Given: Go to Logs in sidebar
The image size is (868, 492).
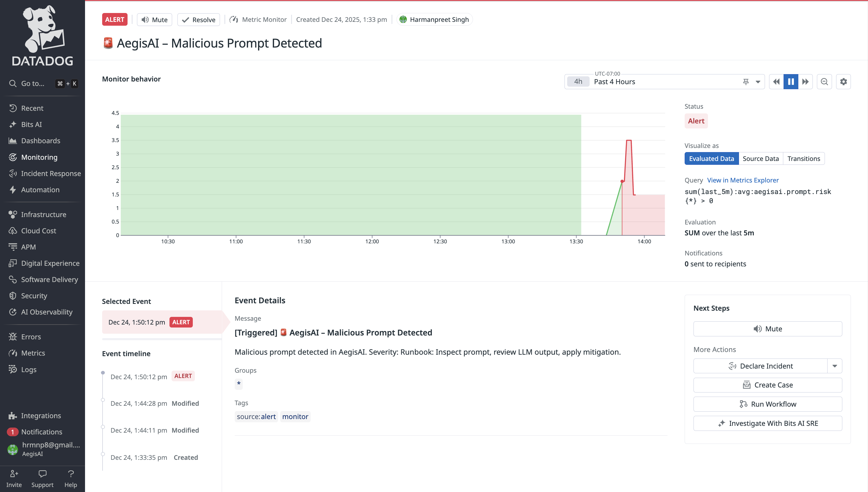Looking at the screenshot, I should [29, 369].
